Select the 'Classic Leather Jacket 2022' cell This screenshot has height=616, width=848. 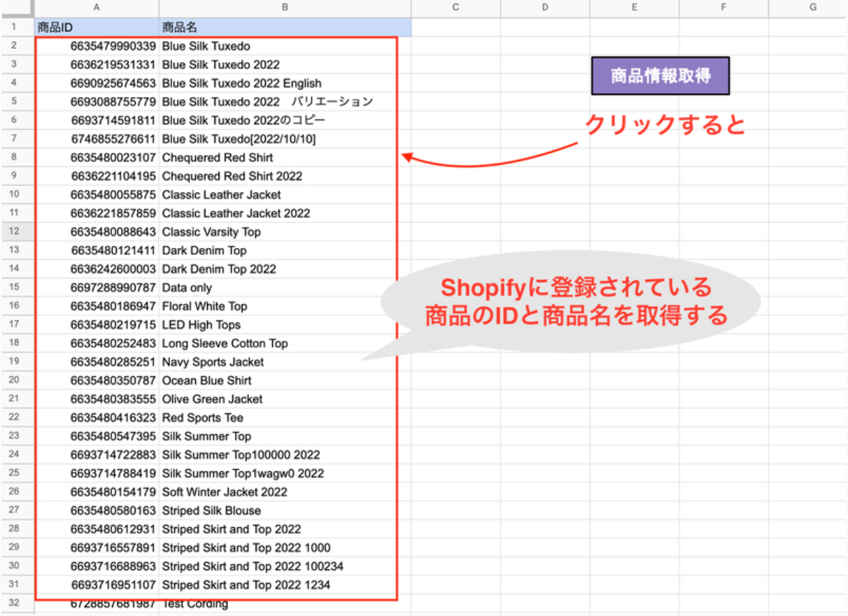click(285, 213)
